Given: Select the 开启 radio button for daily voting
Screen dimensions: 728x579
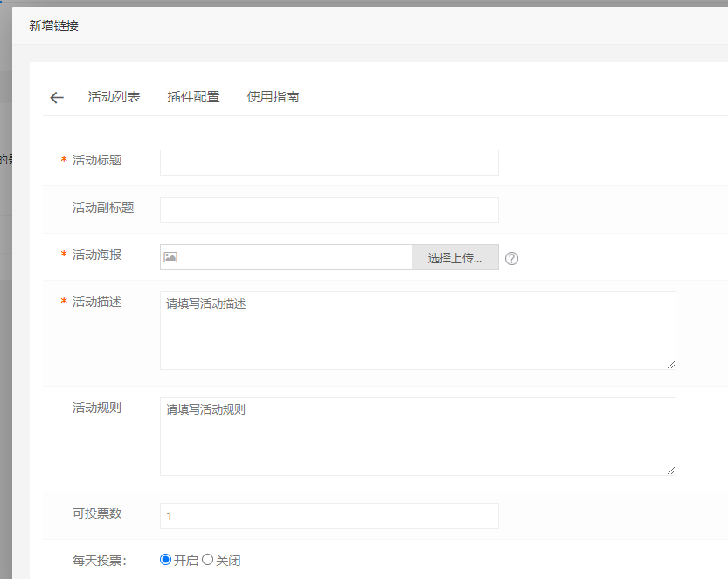Looking at the screenshot, I should (166, 560).
